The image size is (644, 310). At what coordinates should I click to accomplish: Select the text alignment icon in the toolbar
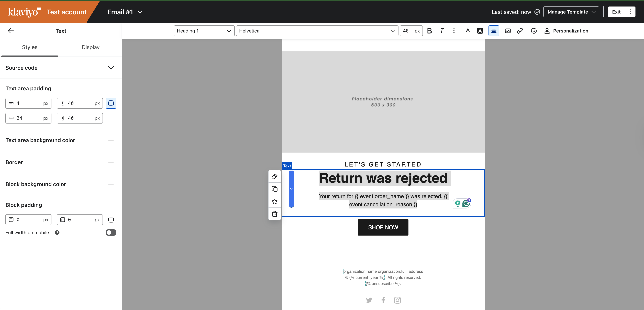point(494,31)
